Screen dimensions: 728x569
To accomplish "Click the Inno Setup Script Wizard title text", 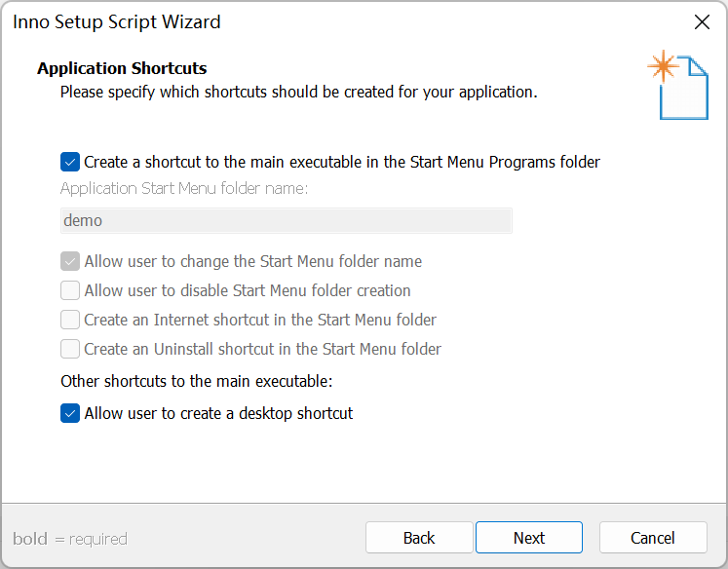I will (x=117, y=21).
